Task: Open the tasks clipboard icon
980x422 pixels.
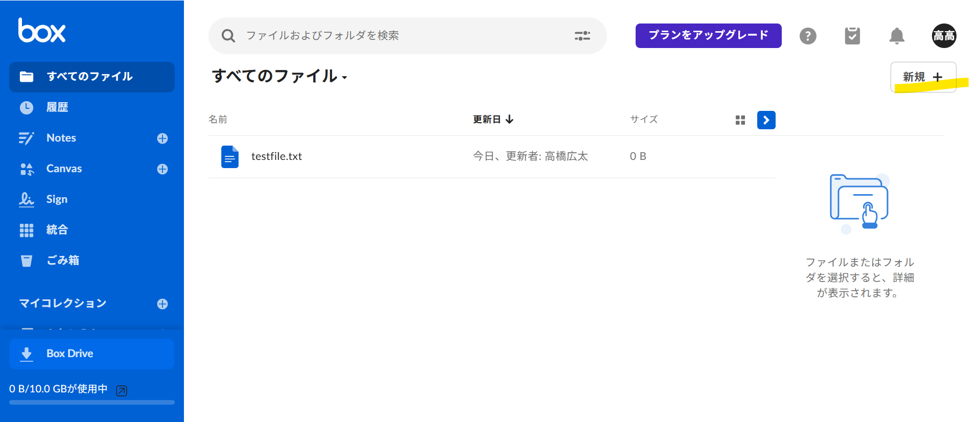Action: pos(852,36)
